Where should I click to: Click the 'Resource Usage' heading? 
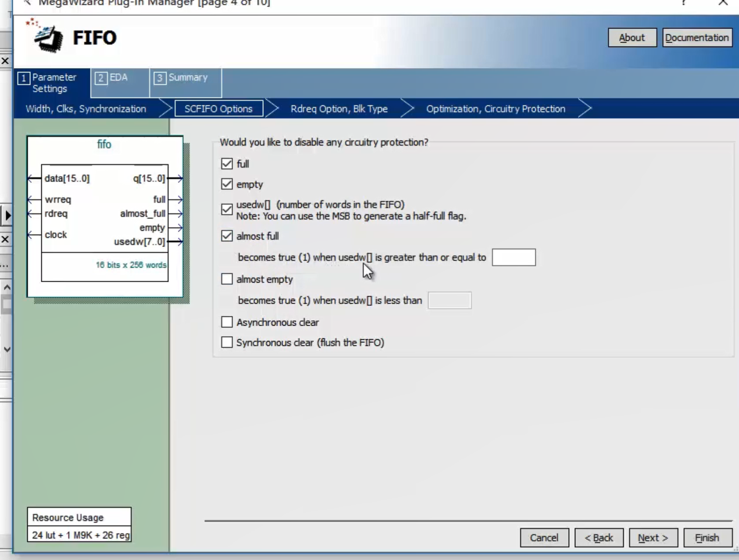pyautogui.click(x=68, y=518)
